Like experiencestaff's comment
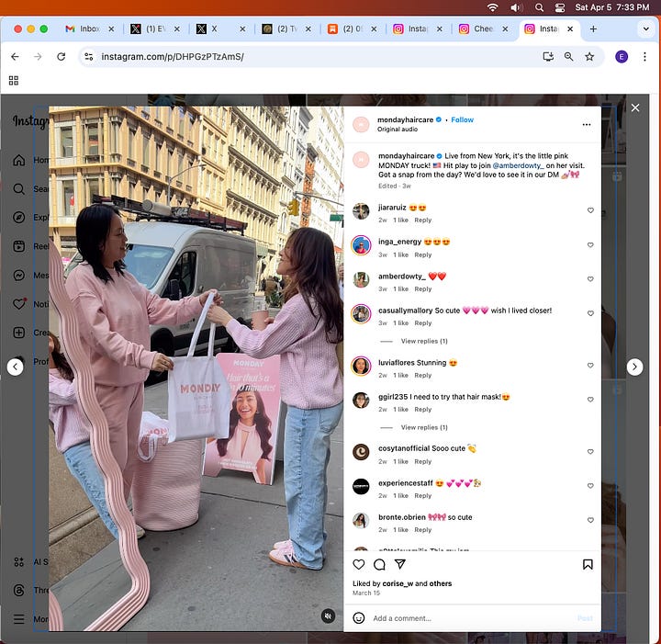Image resolution: width=661 pixels, height=644 pixels. tap(590, 486)
